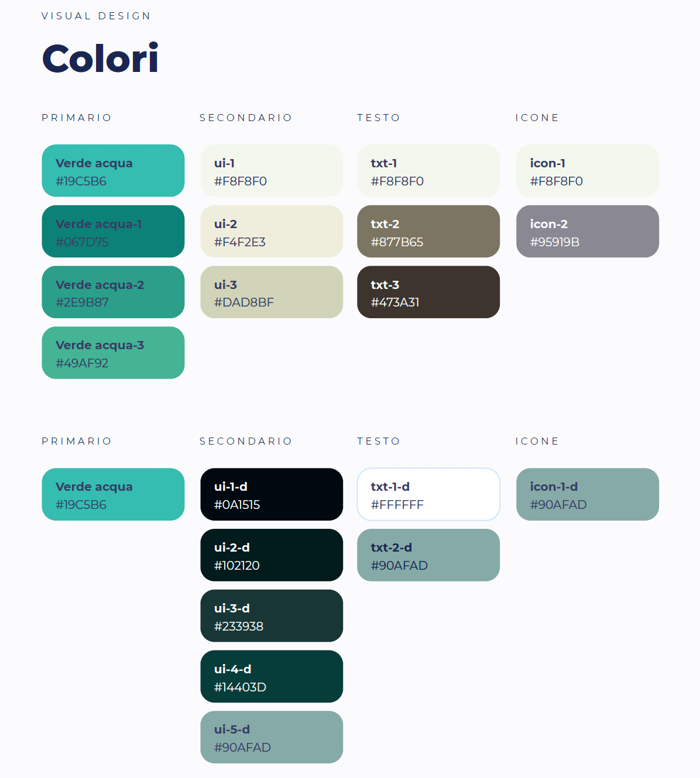This screenshot has width=700, height=778.
Task: Choose the ui-4-d #14403D swatch
Action: click(x=272, y=677)
